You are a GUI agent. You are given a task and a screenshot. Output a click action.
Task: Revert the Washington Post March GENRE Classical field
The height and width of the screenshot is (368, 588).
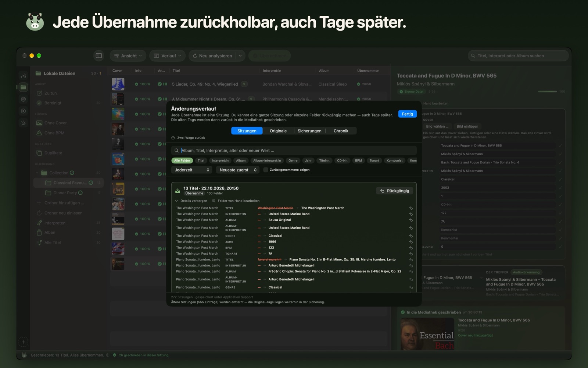click(x=411, y=236)
